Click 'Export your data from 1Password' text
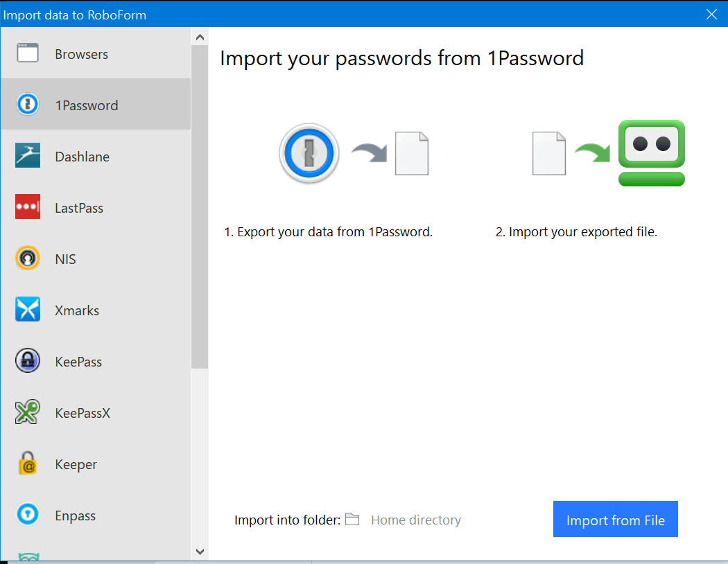The height and width of the screenshot is (564, 728). [x=328, y=231]
